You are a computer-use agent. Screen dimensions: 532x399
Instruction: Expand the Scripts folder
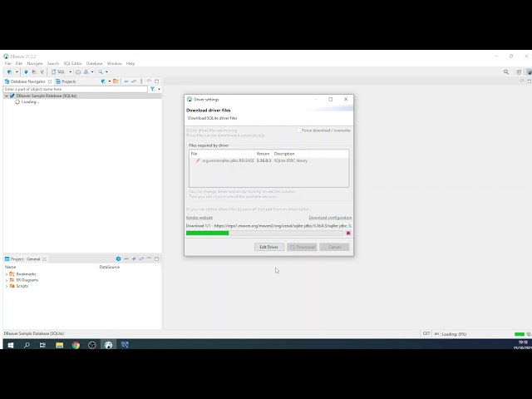tap(7, 286)
